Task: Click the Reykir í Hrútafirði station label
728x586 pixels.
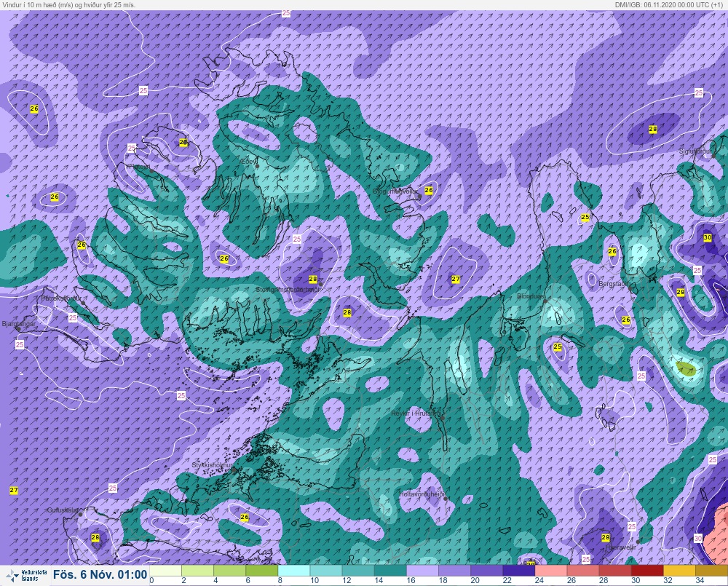Action: point(416,412)
